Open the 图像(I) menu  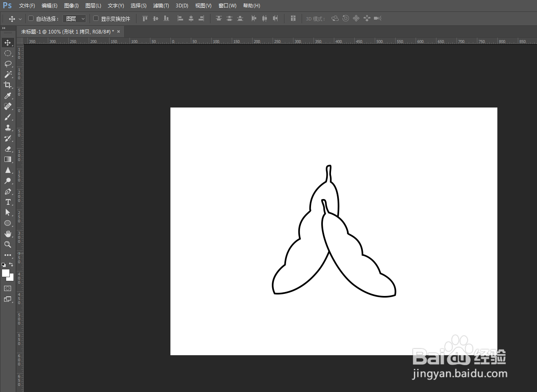click(x=72, y=6)
